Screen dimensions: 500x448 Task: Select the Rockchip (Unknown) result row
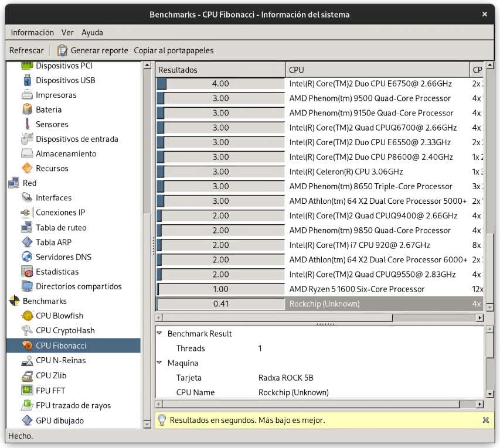click(x=319, y=304)
